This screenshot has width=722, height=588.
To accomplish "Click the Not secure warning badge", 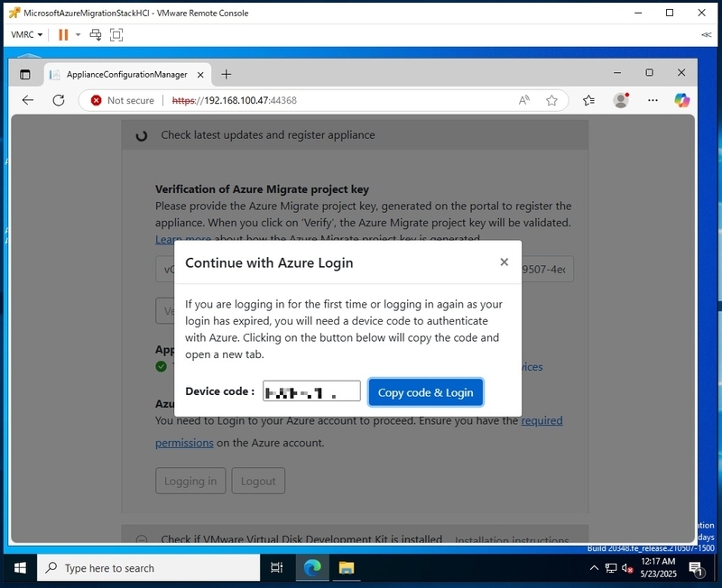I will point(123,100).
